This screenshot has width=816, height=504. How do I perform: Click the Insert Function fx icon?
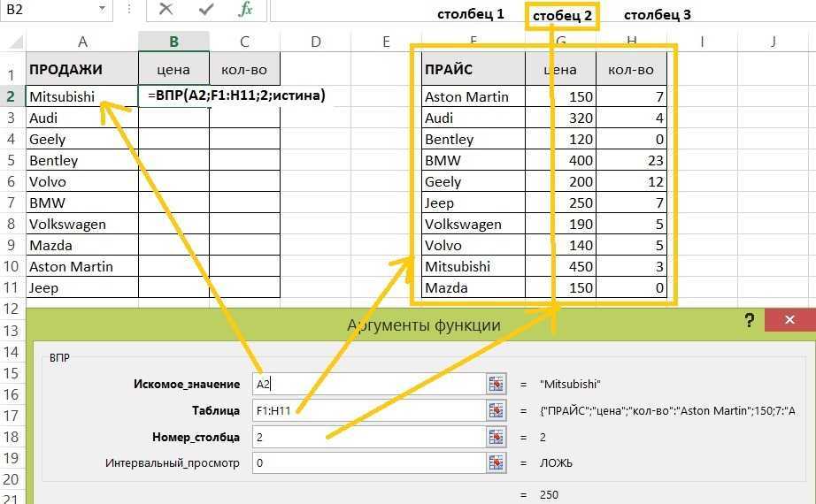(x=245, y=11)
